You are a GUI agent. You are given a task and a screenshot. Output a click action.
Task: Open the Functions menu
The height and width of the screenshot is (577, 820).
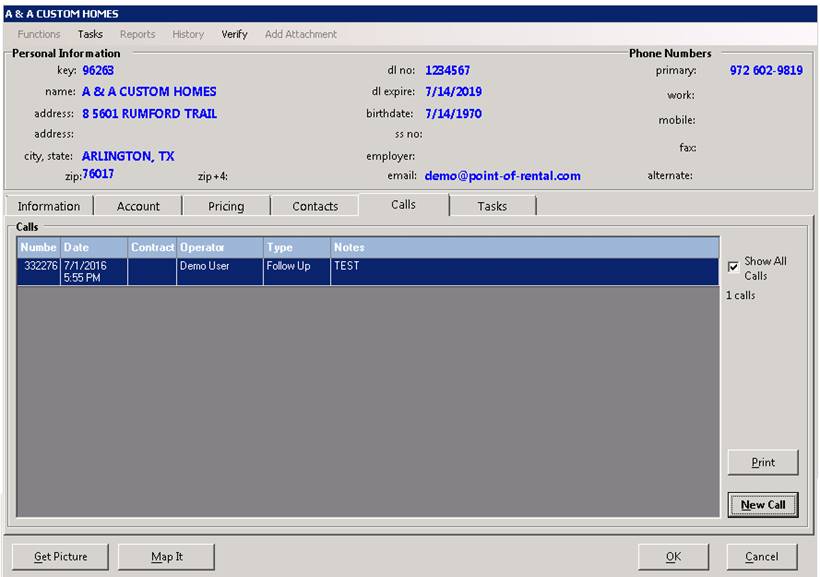tap(39, 35)
